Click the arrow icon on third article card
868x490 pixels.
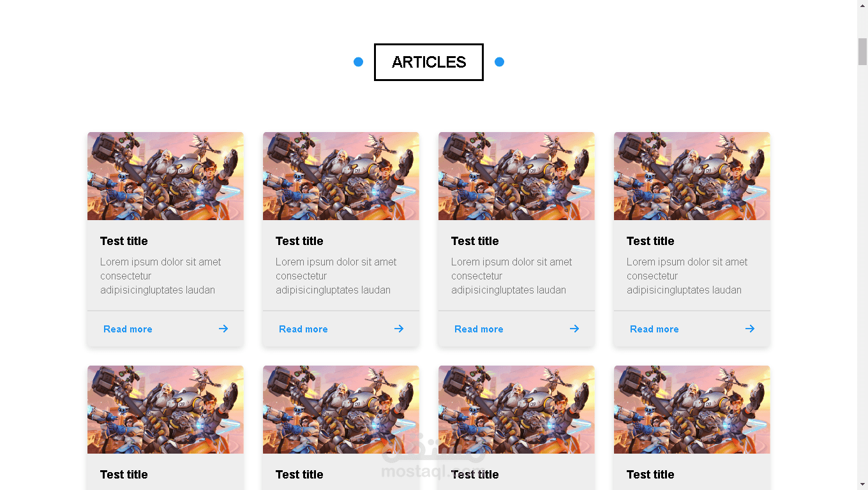coord(574,329)
